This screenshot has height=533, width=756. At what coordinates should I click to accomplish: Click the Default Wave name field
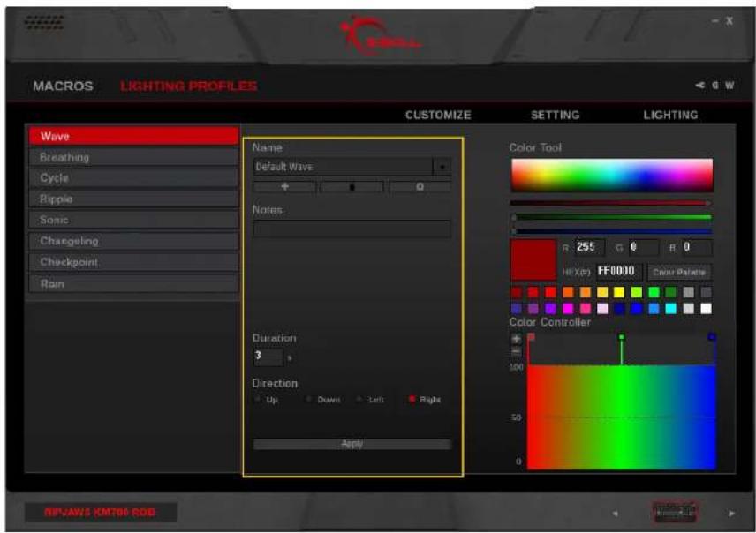tap(343, 167)
